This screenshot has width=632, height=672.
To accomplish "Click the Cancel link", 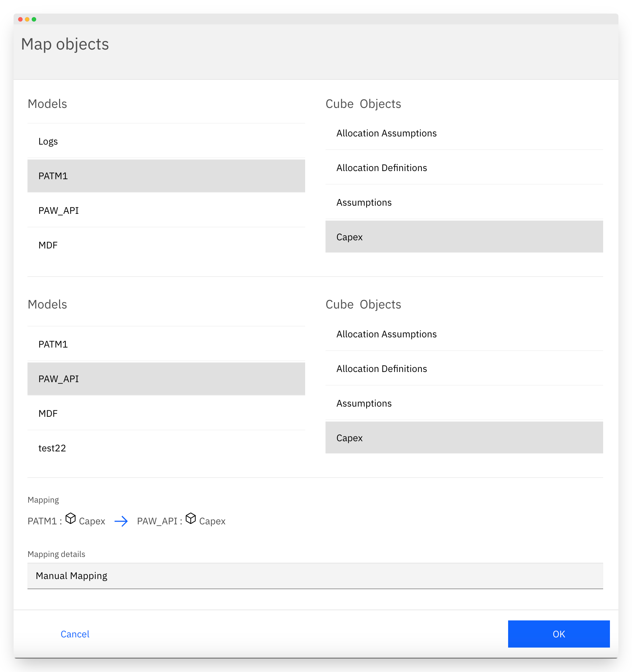I will point(75,634).
